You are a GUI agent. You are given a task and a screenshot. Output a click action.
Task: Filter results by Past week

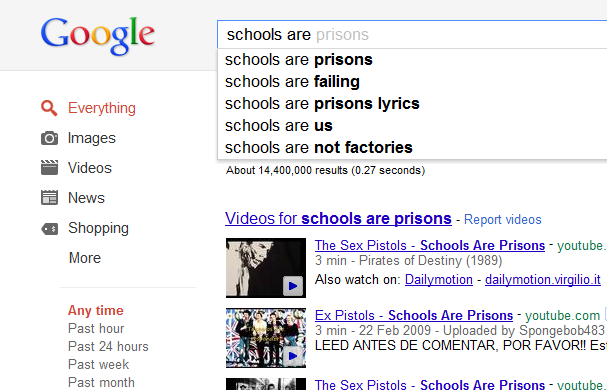(98, 364)
